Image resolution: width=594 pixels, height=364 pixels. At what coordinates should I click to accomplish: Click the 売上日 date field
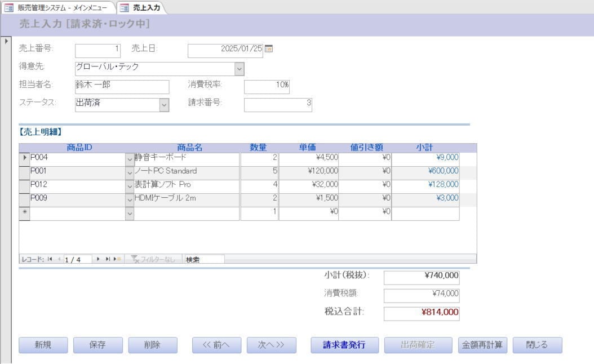coord(225,51)
